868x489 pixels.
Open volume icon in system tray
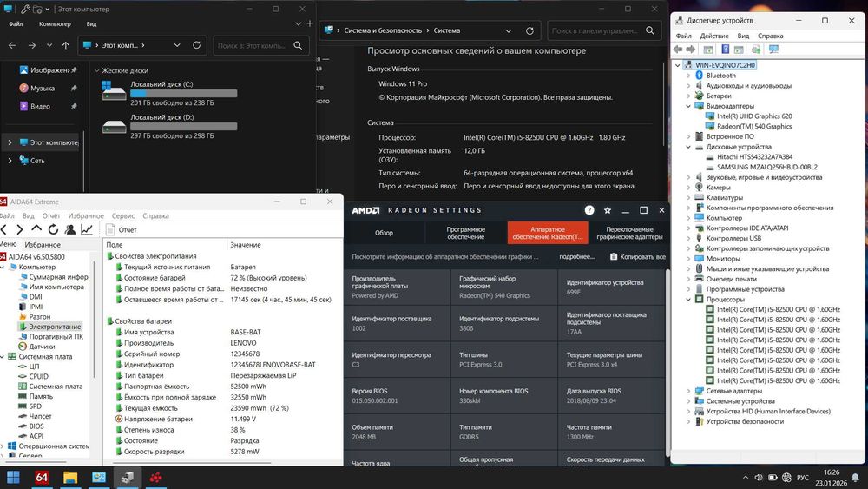tap(759, 478)
